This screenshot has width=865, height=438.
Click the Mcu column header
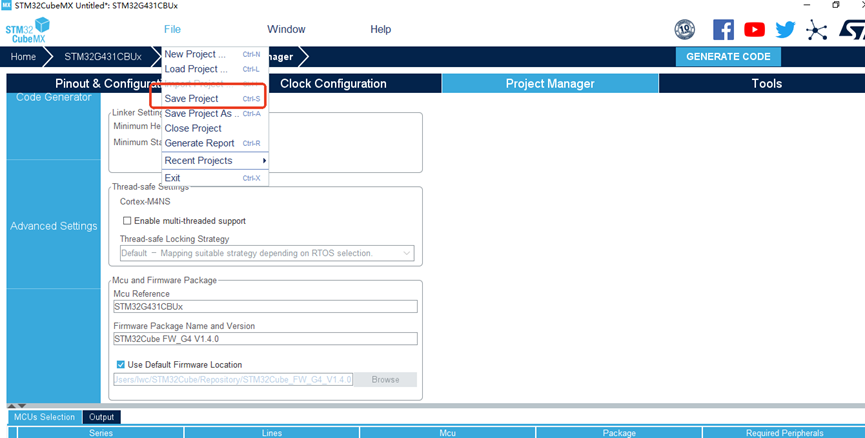447,433
